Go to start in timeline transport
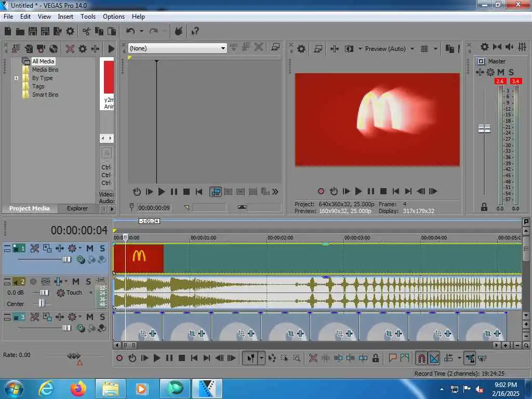Screen dimensions: 532x399 pyautogui.click(x=194, y=358)
